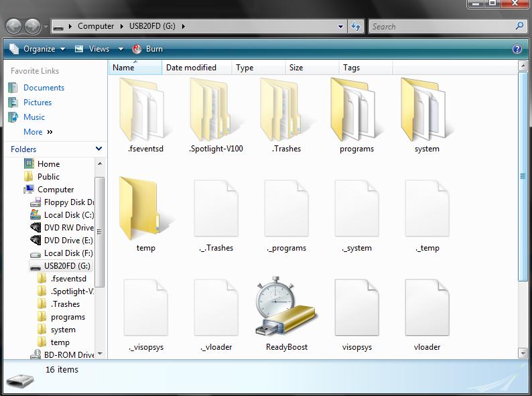Click the ReadyBoost stopwatch icon
Image resolution: width=532 pixels, height=396 pixels.
286,307
